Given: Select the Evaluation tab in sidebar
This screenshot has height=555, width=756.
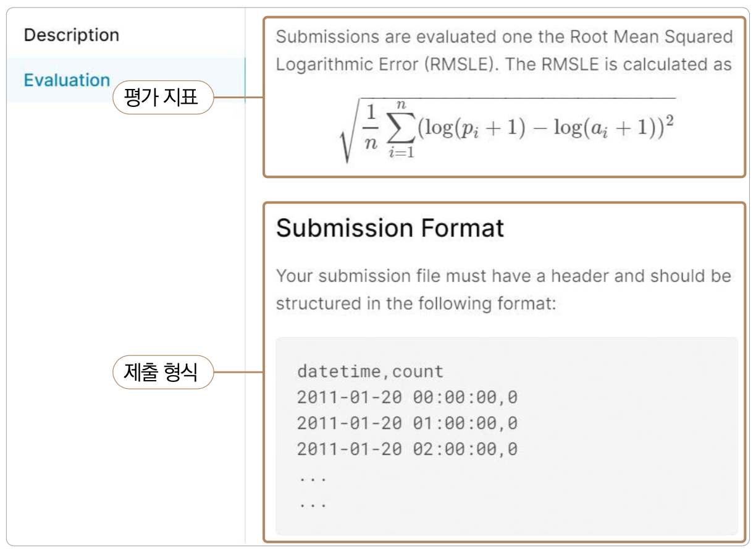Looking at the screenshot, I should point(67,80).
